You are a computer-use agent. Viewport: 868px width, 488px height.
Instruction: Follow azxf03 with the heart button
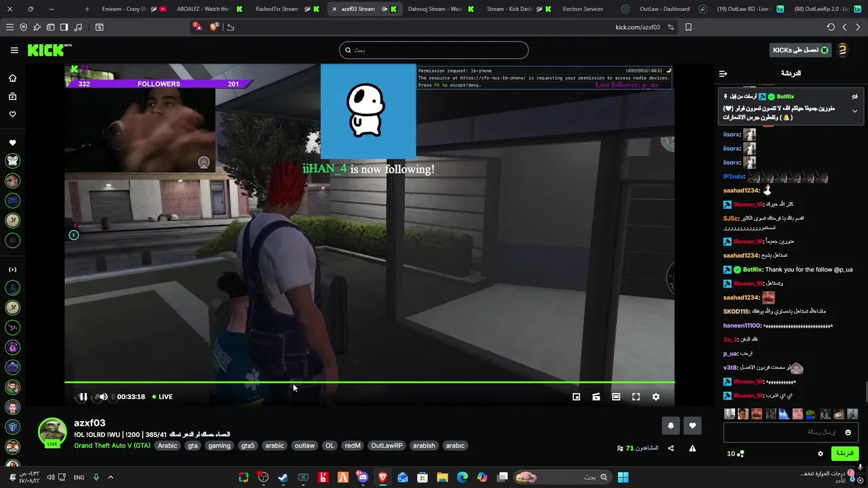tap(692, 426)
